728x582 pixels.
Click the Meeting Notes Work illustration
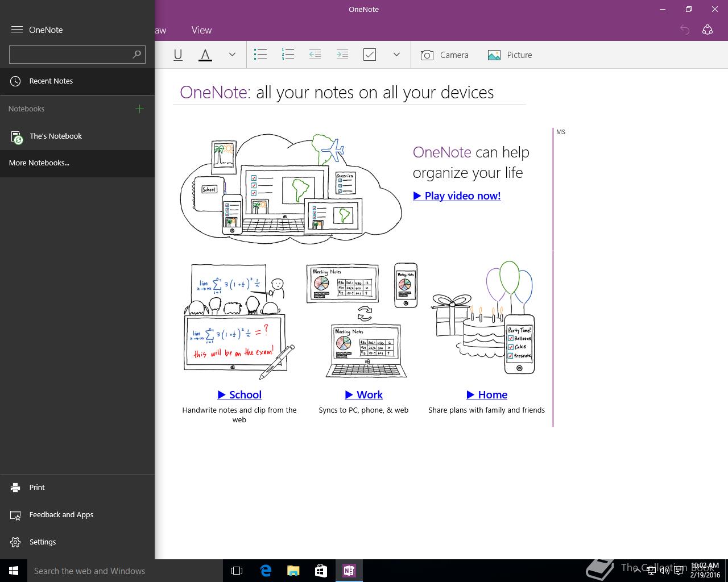coord(362,320)
